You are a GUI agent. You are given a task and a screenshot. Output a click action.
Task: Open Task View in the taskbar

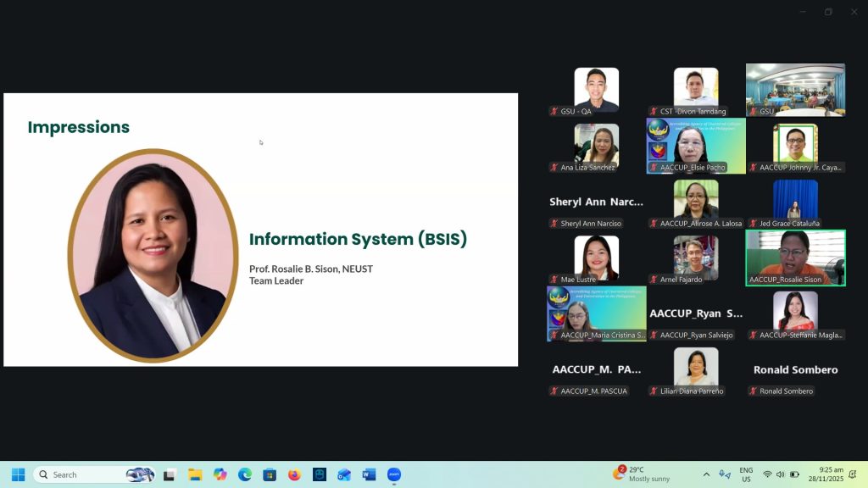pos(170,474)
